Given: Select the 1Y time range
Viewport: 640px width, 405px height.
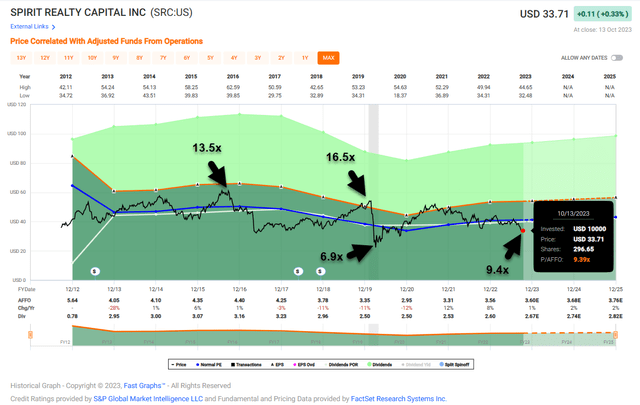Looking at the screenshot, I should pos(305,59).
